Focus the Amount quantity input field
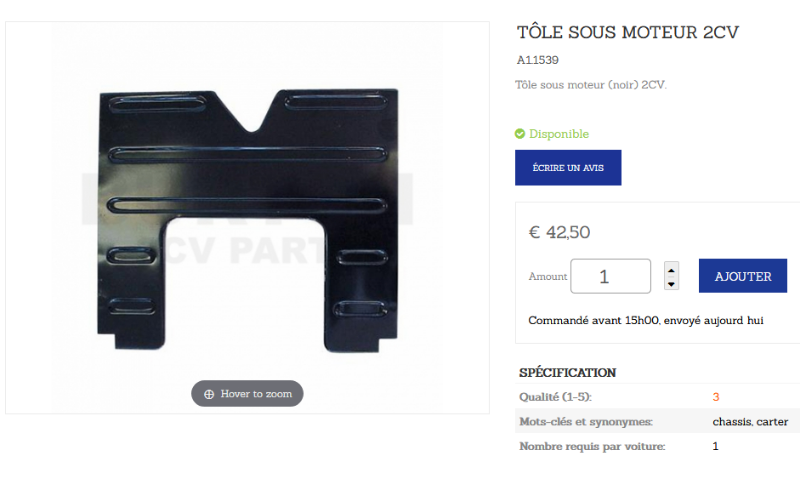The height and width of the screenshot is (490, 800). pos(610,276)
